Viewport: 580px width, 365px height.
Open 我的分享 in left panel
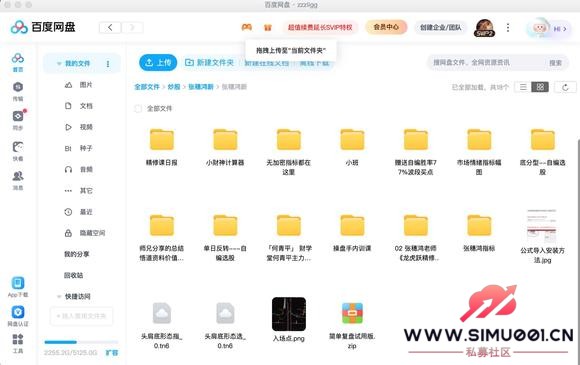coord(77,254)
